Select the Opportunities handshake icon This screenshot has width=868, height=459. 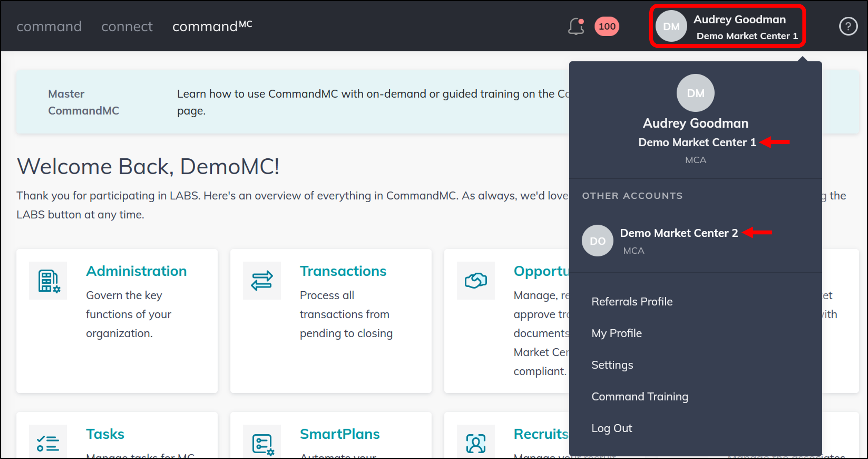pyautogui.click(x=476, y=281)
